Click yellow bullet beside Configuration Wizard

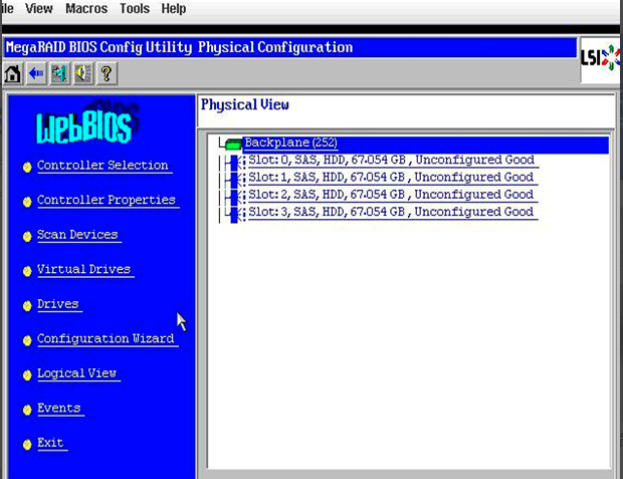tap(27, 341)
